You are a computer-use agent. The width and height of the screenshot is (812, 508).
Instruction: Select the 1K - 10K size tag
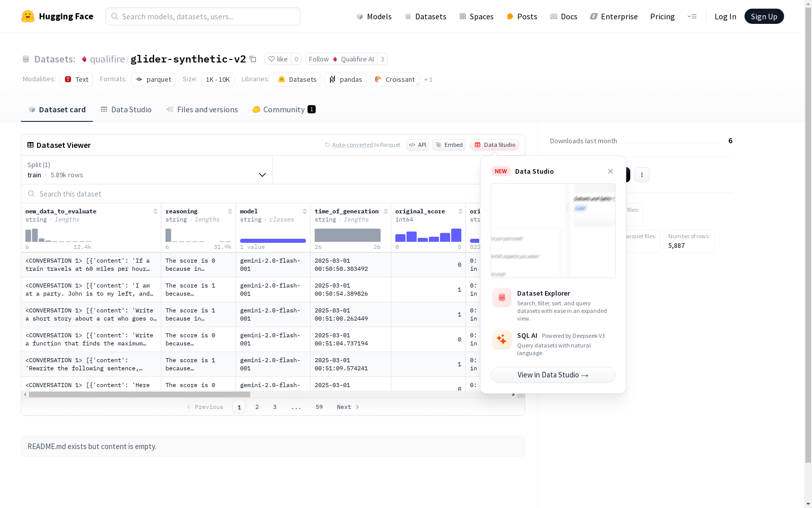pos(218,79)
